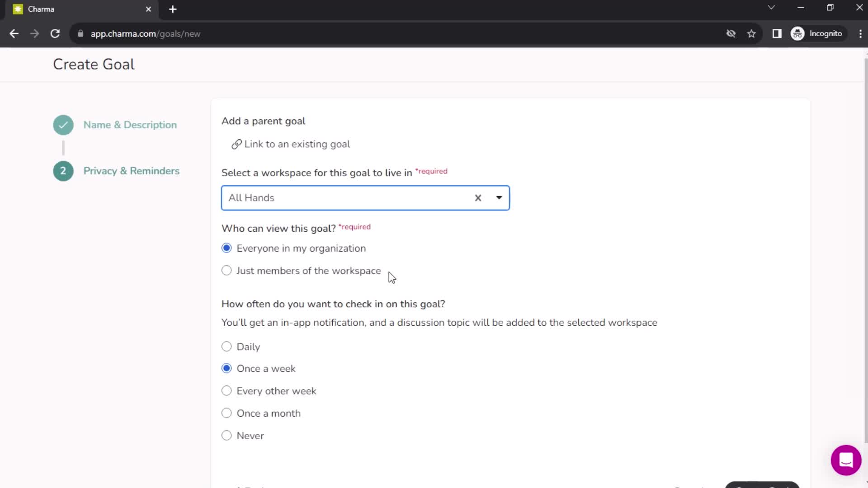Select 'Never' for goal check-in frequency
Viewport: 868px width, 488px height.
click(226, 436)
